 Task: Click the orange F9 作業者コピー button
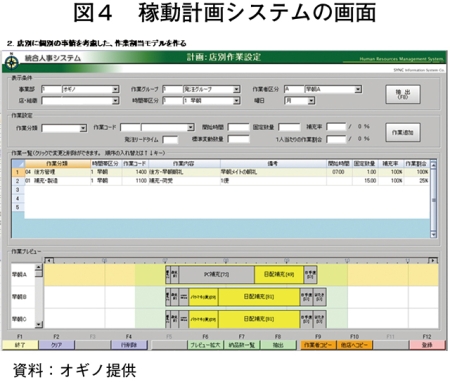coord(318,345)
